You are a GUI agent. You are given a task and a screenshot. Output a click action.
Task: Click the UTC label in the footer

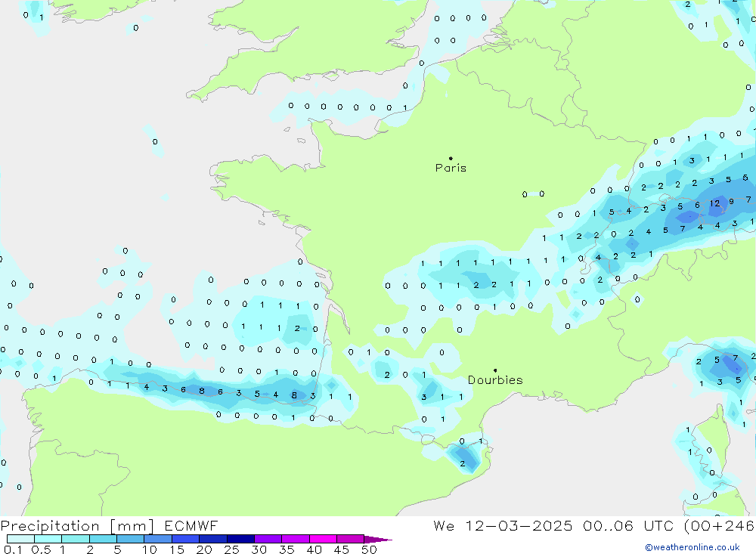point(658,526)
